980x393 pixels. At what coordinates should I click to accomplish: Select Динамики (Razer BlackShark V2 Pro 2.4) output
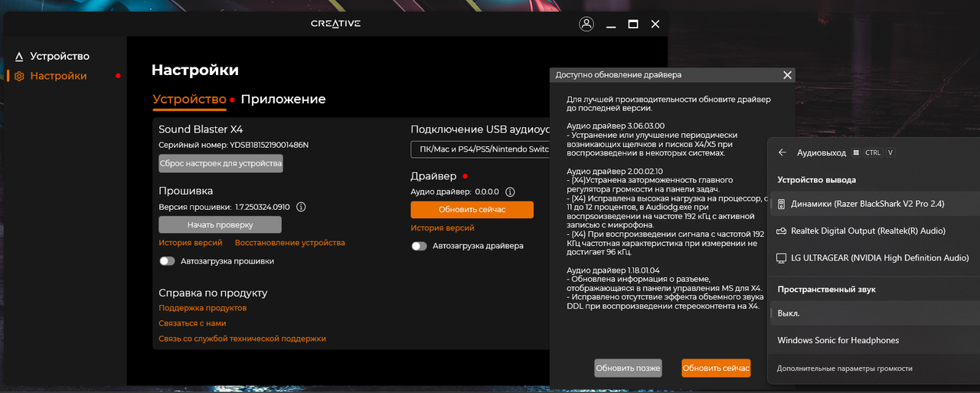click(875, 204)
